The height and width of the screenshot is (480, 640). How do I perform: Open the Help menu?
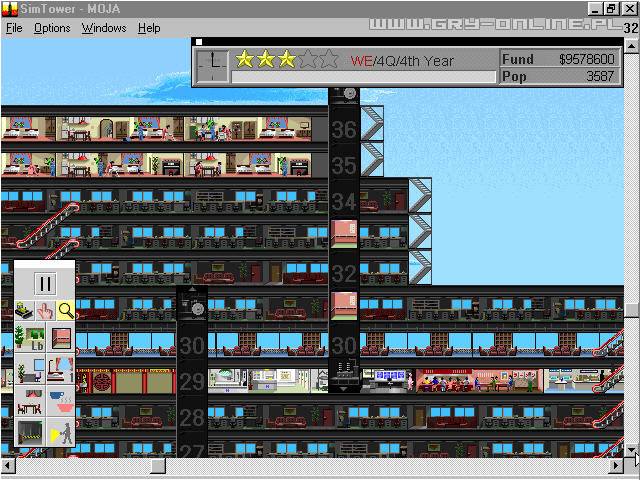click(149, 28)
